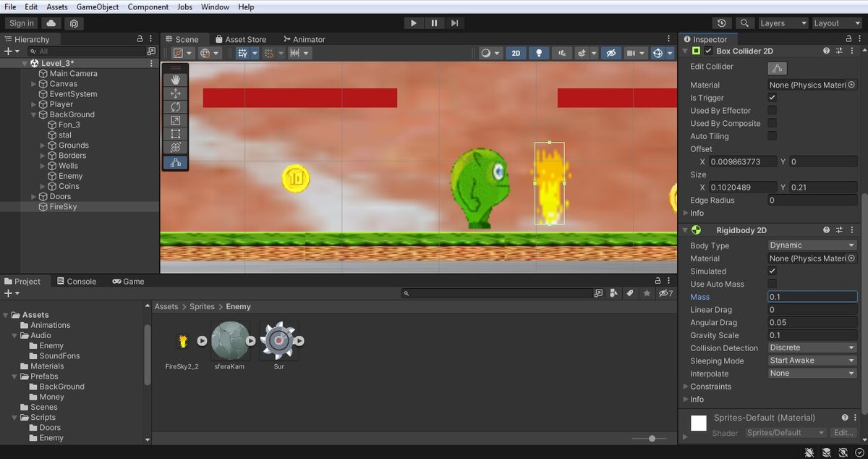Click search by type icon in Project
The width and height of the screenshot is (868, 459).
(x=613, y=293)
